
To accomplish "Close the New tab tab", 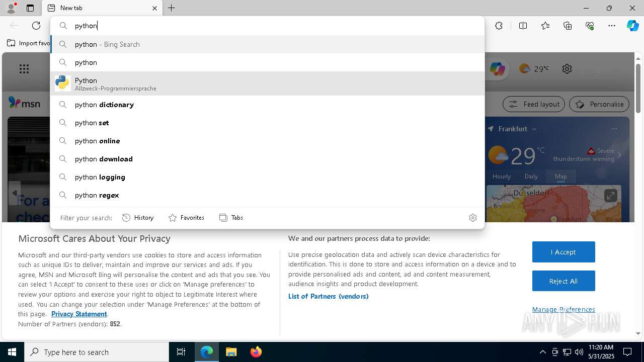I will pos(154,8).
